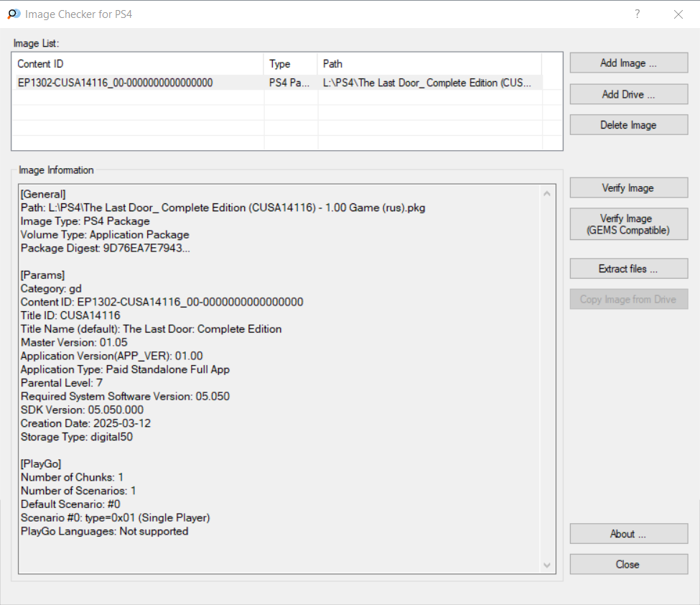Click the [PlayGo] section heading
Viewport: 700px width, 605px height.
[41, 463]
